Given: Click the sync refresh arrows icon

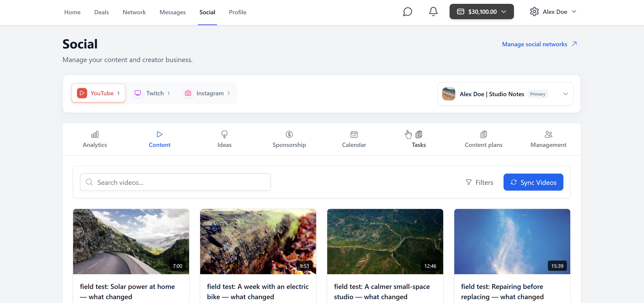Looking at the screenshot, I should pos(514,182).
